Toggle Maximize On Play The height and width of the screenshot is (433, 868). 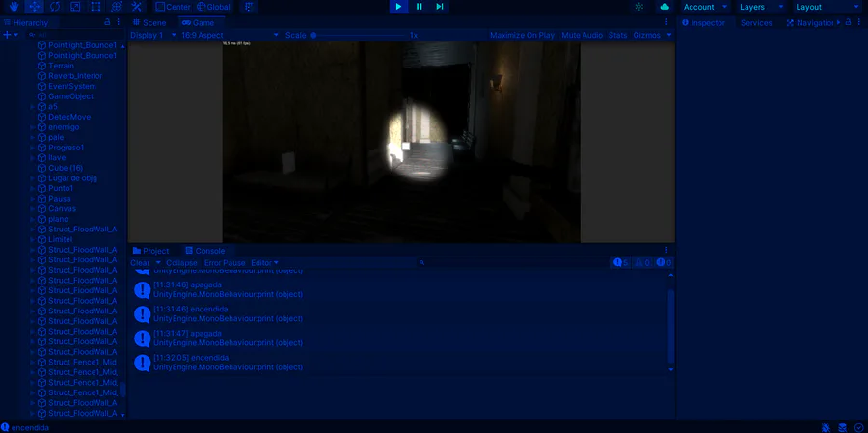(522, 35)
